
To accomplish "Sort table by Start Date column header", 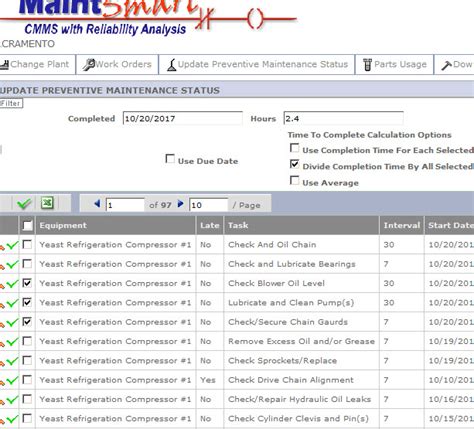I will [x=450, y=226].
